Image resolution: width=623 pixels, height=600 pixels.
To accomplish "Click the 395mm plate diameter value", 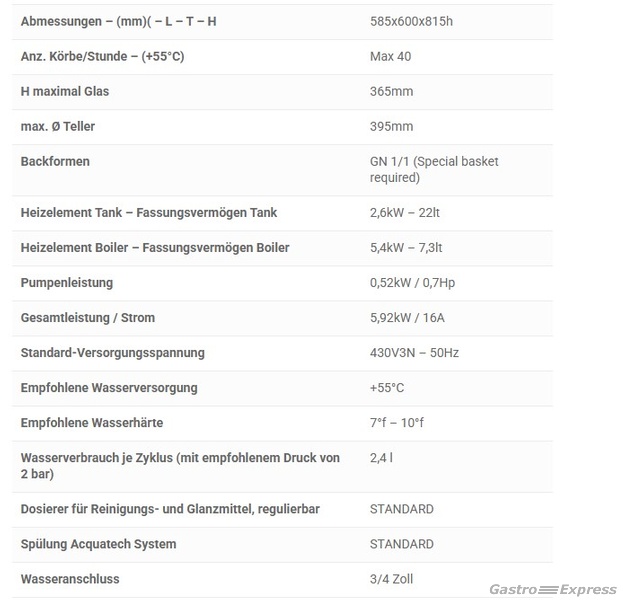I will point(391,126).
